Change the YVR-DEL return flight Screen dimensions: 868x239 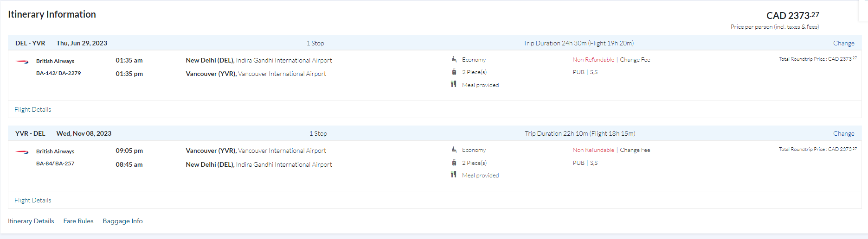[x=843, y=133]
